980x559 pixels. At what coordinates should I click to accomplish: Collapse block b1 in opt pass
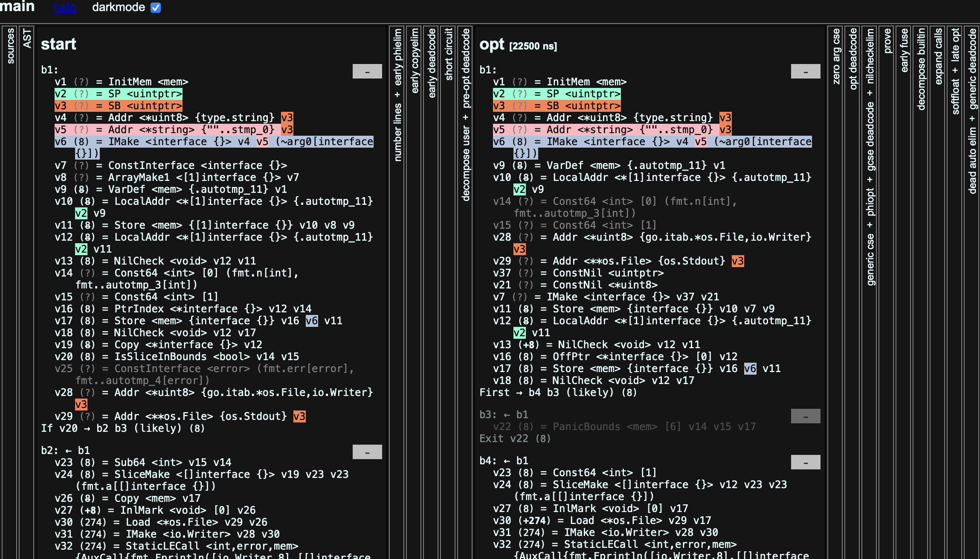(805, 71)
